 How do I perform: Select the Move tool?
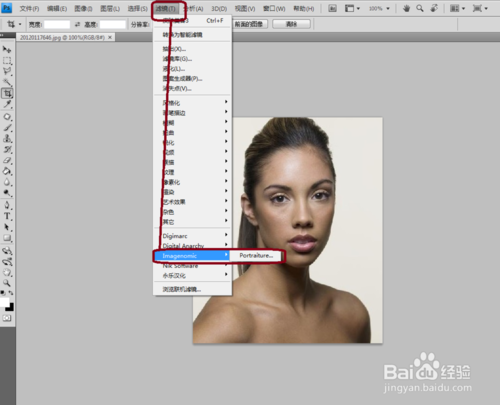tap(7, 50)
